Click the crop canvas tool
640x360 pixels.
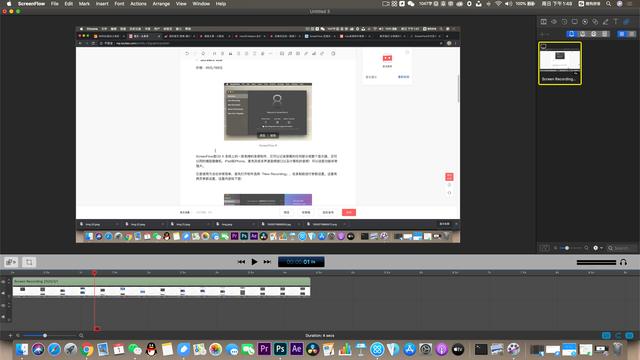[29, 262]
